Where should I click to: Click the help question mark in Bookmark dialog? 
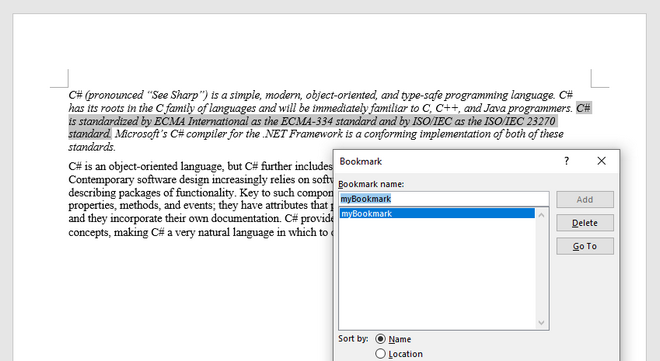(567, 161)
